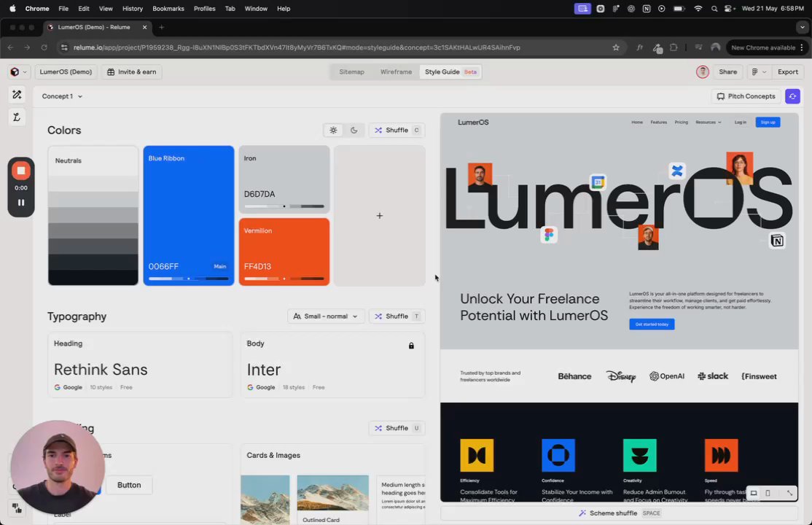The image size is (812, 525).
Task: Select the Style Guide tab
Action: point(450,72)
